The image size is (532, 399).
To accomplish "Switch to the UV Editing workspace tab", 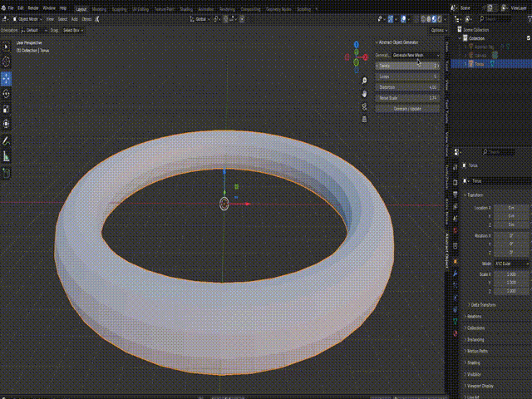I will click(x=140, y=9).
